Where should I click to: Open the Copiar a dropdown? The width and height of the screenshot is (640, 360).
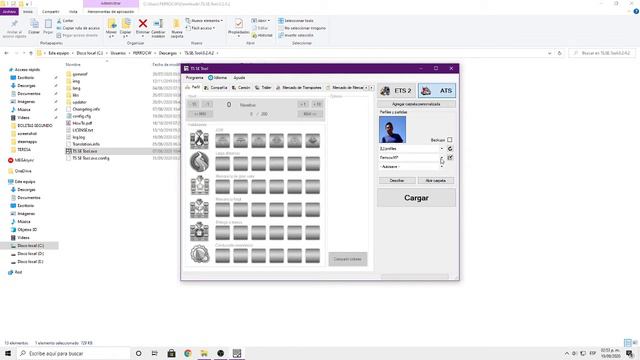pos(125,28)
